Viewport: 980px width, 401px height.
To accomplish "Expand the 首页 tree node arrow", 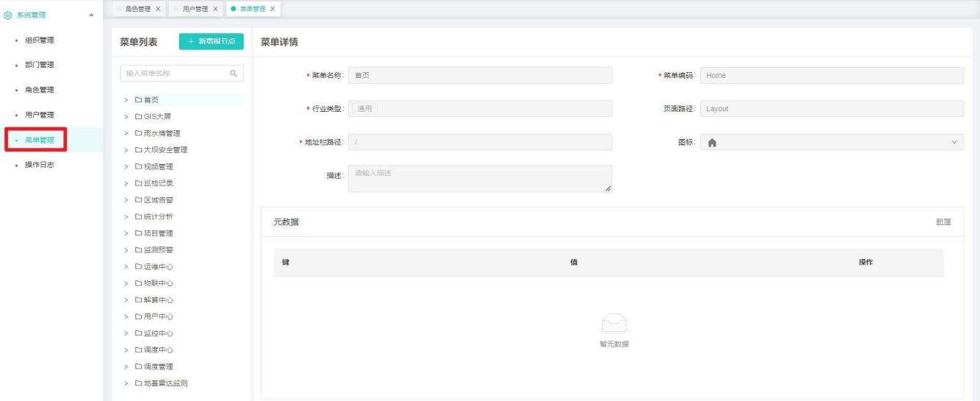I will point(127,100).
